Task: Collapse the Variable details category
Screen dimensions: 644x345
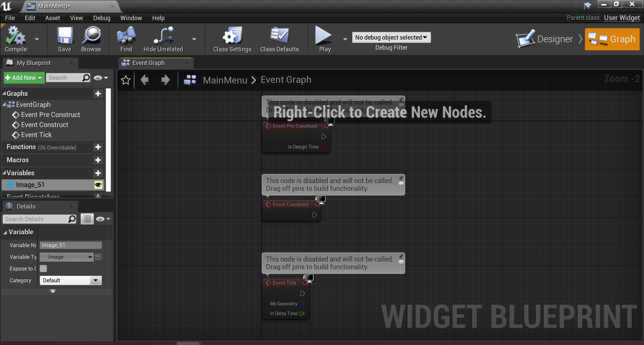Action: click(5, 232)
